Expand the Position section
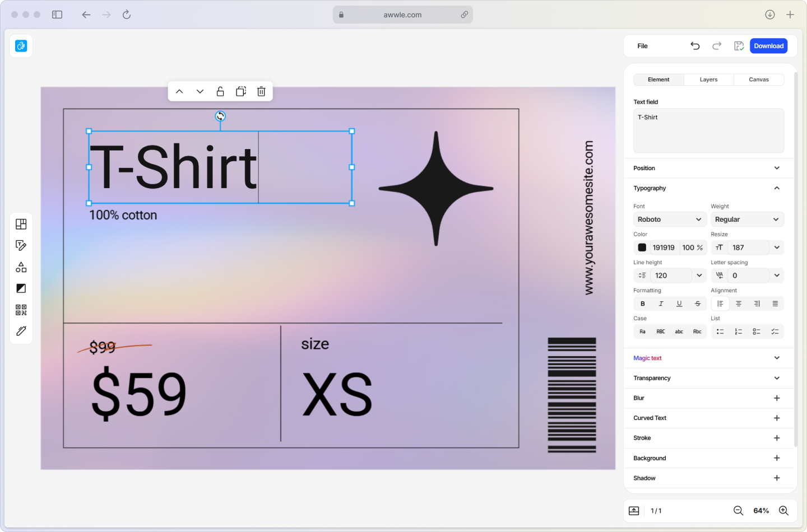This screenshot has height=532, width=807. point(709,168)
